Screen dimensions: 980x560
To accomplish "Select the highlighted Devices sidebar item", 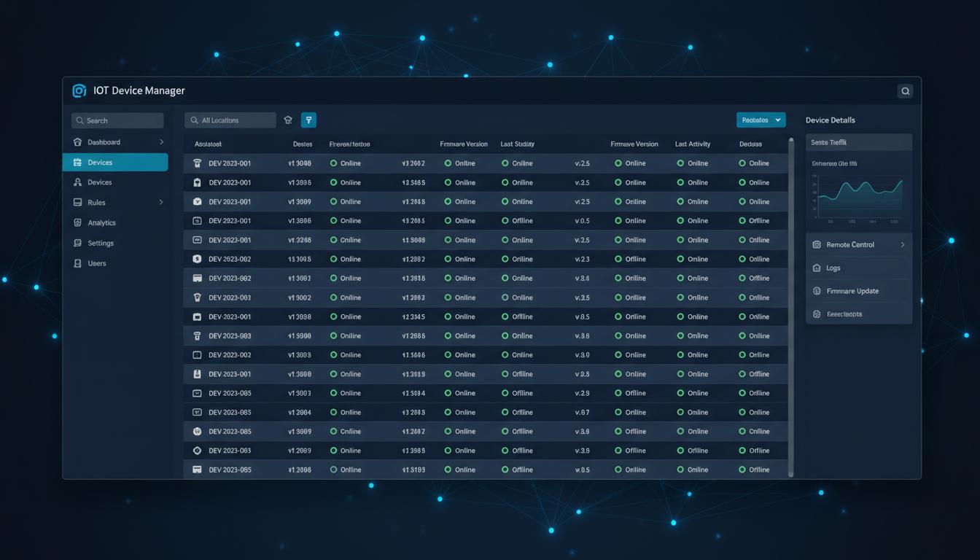I will 115,163.
